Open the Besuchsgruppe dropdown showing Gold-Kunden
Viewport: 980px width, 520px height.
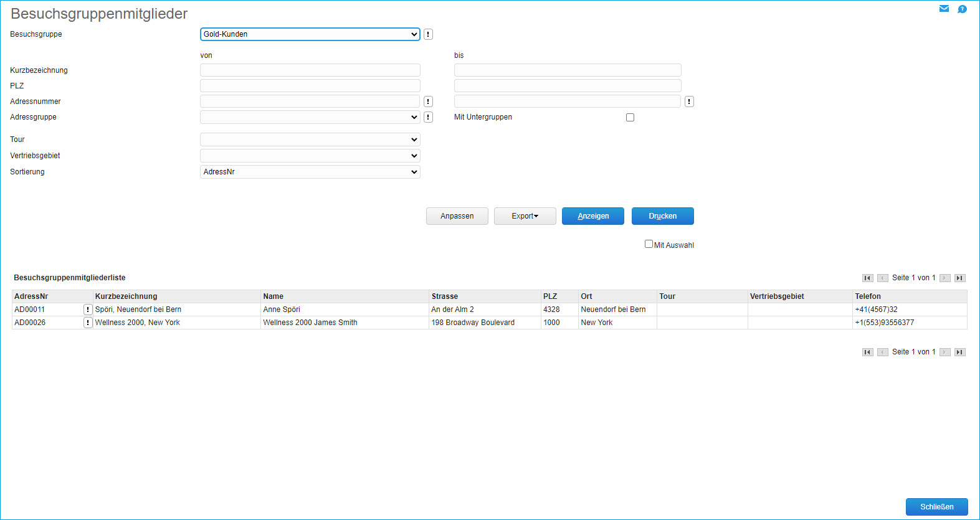pyautogui.click(x=310, y=34)
